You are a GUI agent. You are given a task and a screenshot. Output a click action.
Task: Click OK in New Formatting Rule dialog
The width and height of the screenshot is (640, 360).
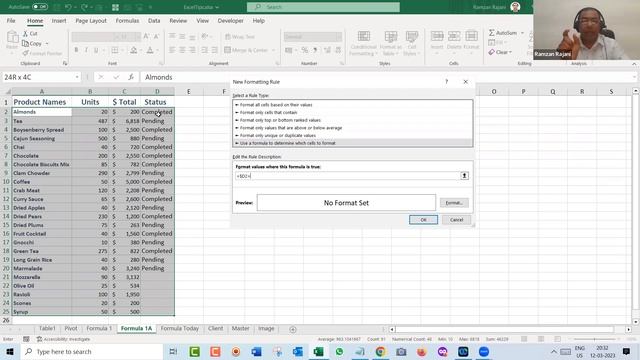[423, 220]
